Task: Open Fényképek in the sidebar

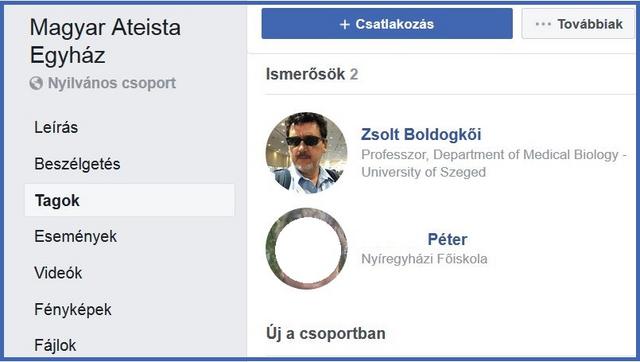Action: pos(73,309)
